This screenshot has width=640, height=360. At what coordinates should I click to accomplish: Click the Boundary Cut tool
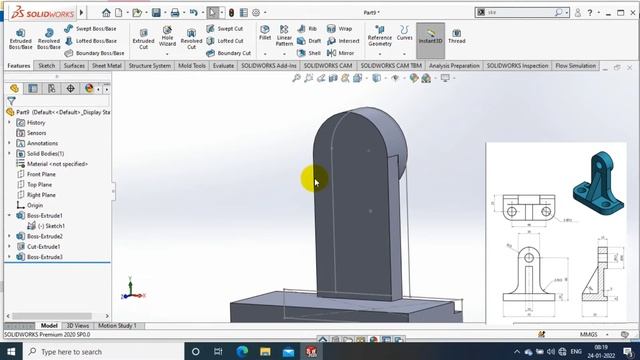[x=229, y=53]
